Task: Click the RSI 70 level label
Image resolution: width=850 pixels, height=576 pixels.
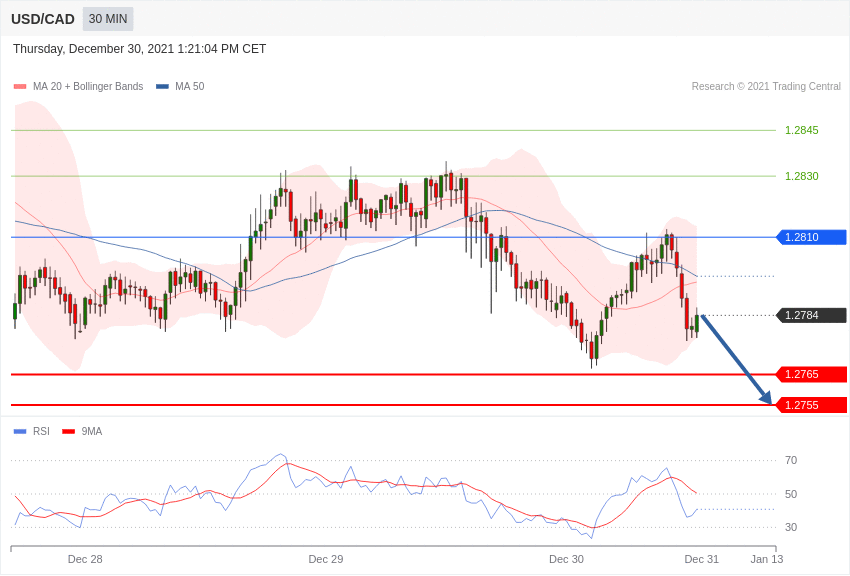Action: pyautogui.click(x=791, y=460)
